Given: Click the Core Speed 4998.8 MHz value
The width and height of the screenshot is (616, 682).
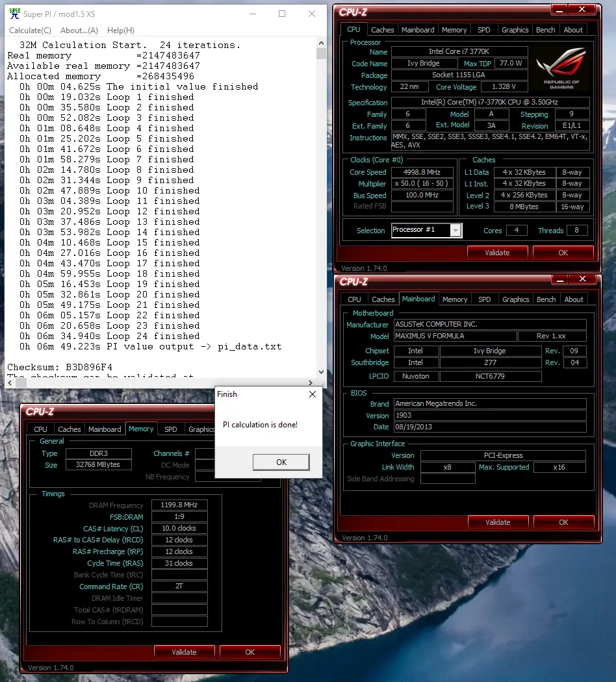Looking at the screenshot, I should (x=422, y=172).
